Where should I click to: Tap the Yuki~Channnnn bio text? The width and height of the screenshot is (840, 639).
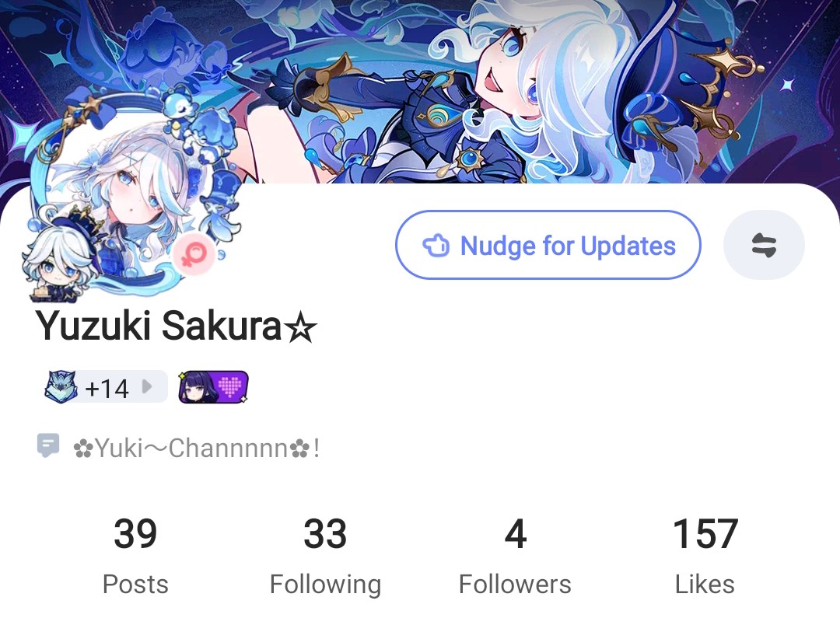click(197, 449)
